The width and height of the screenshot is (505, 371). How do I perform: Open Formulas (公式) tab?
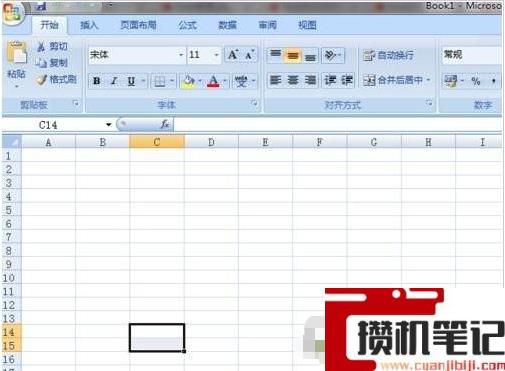[x=188, y=25]
